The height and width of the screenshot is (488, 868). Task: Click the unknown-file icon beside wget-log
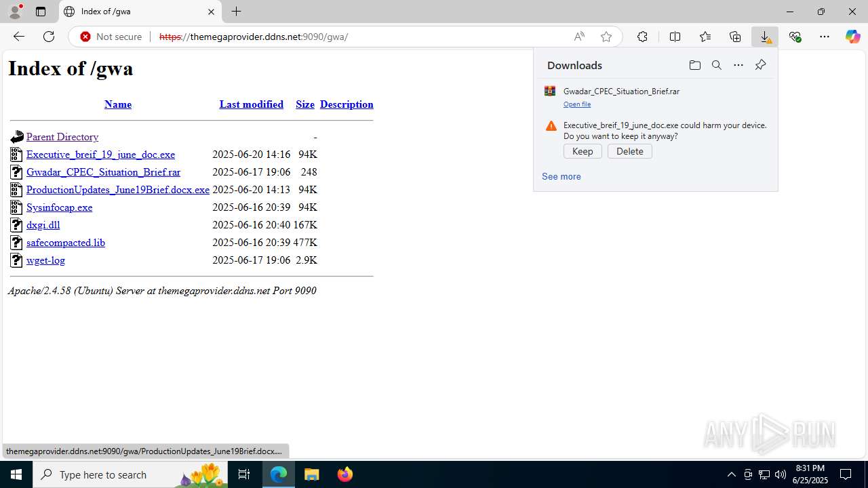coord(16,260)
